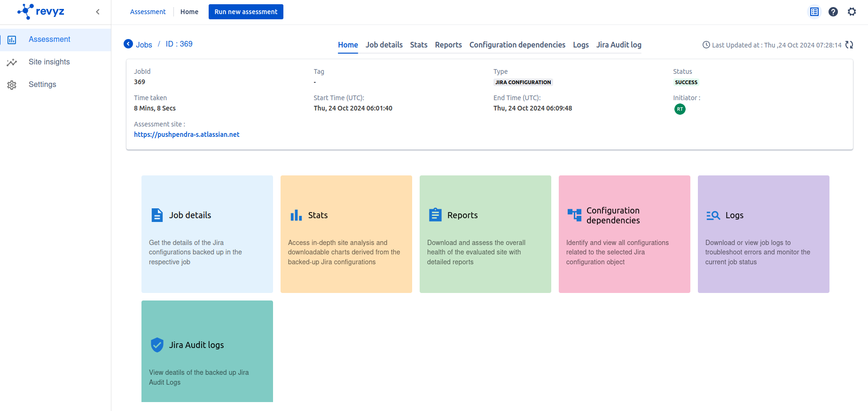Open the Jira Audit logs card title
868x411 pixels.
pos(196,345)
